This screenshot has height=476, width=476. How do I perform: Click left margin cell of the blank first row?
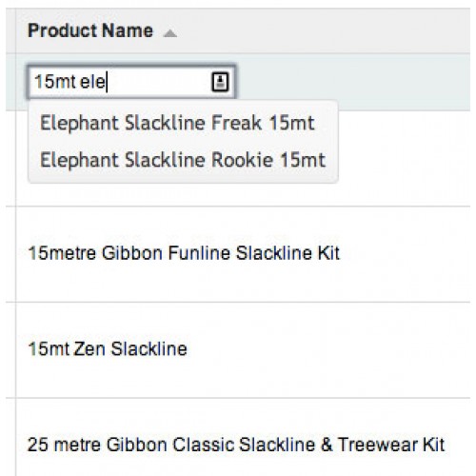coord(10,158)
